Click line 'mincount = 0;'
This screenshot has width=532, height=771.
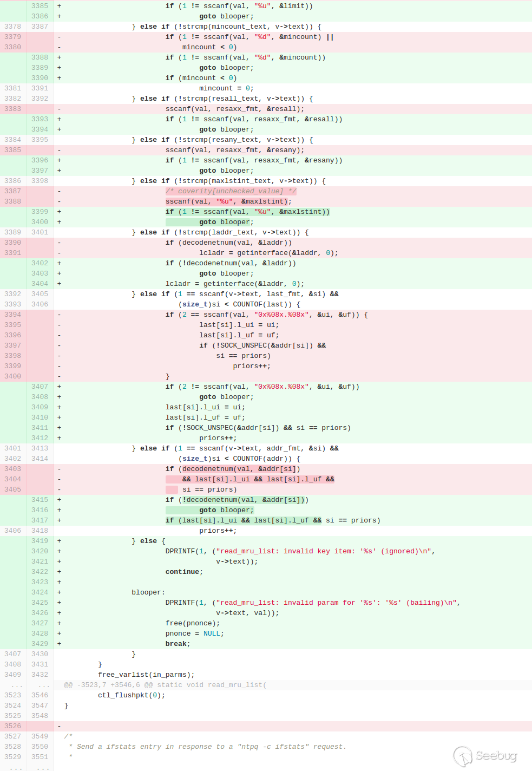click(226, 88)
